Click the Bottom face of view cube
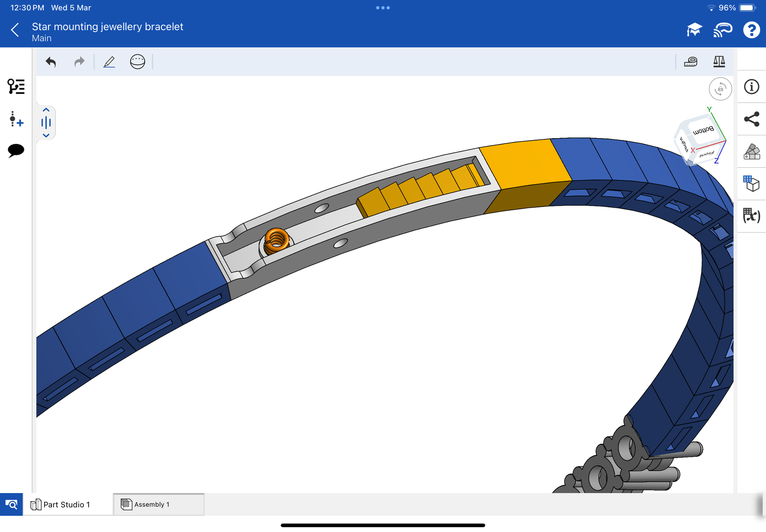766x532 pixels. (703, 130)
